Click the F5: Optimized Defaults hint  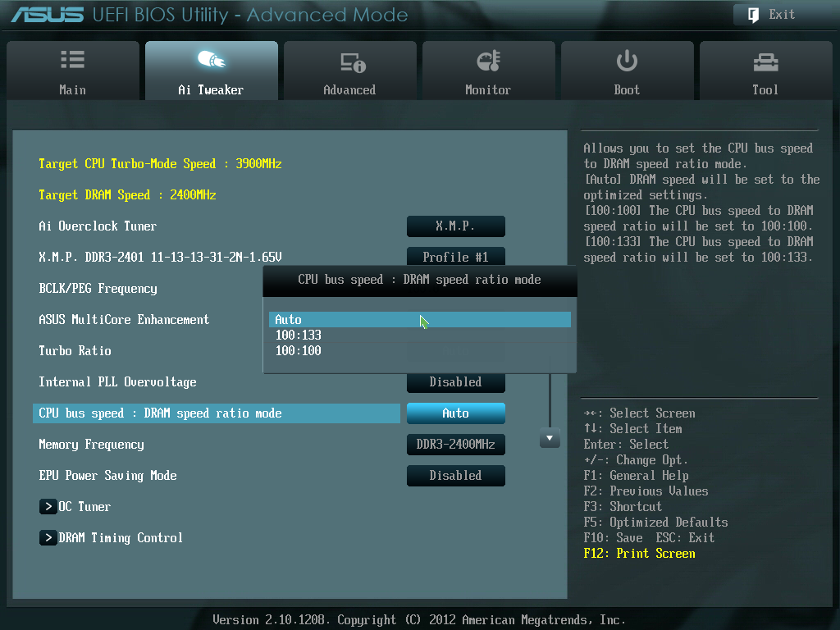pyautogui.click(x=655, y=523)
